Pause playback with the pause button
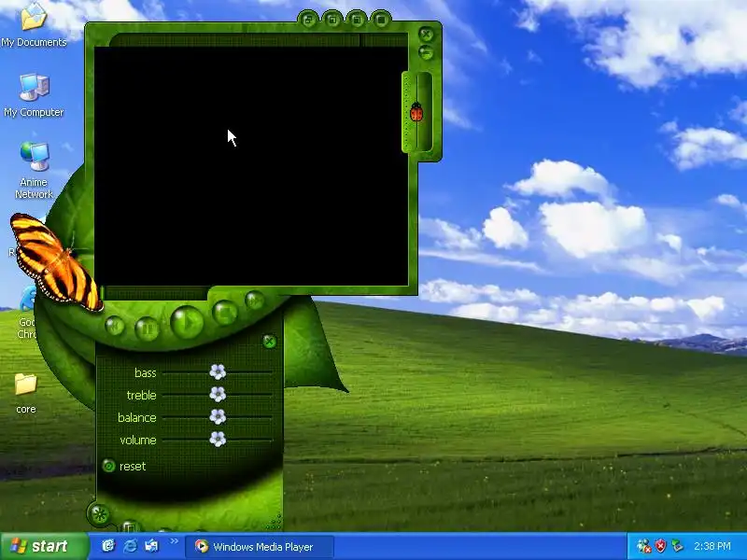 click(x=147, y=329)
